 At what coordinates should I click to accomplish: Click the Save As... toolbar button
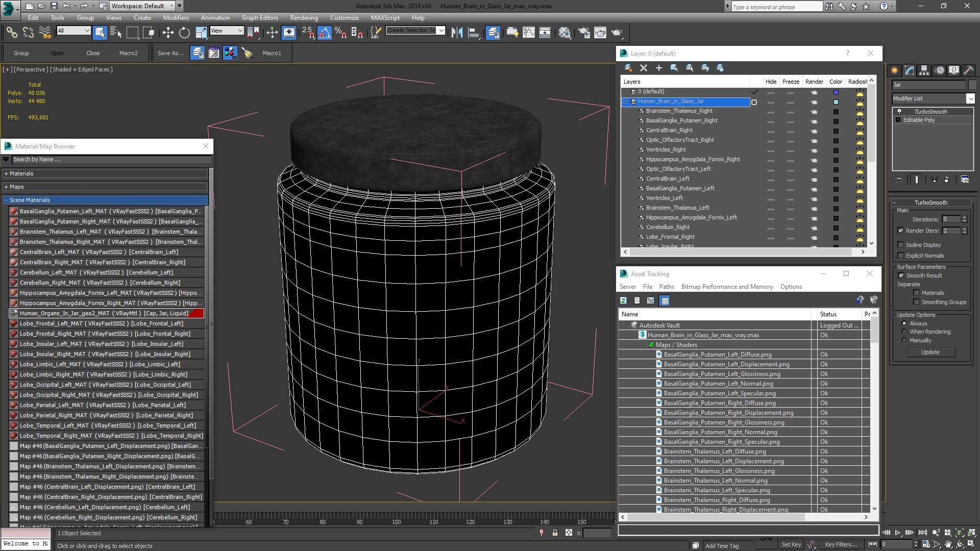[x=170, y=53]
